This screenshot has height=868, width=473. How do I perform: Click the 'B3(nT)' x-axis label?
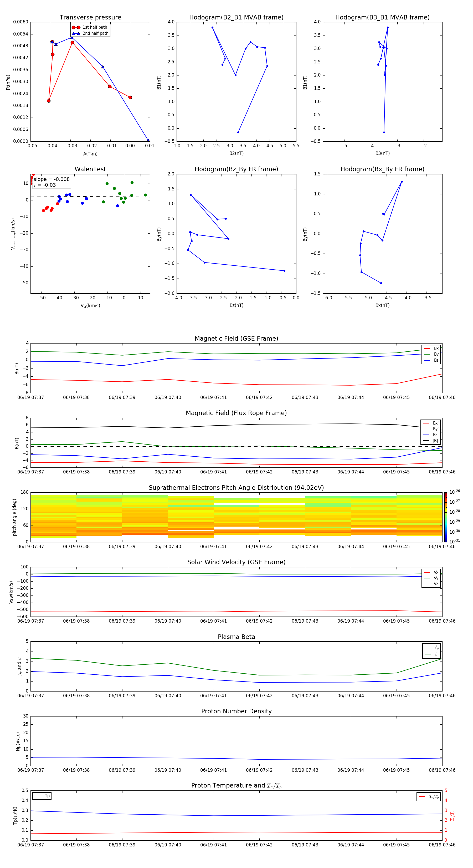pyautogui.click(x=382, y=153)
